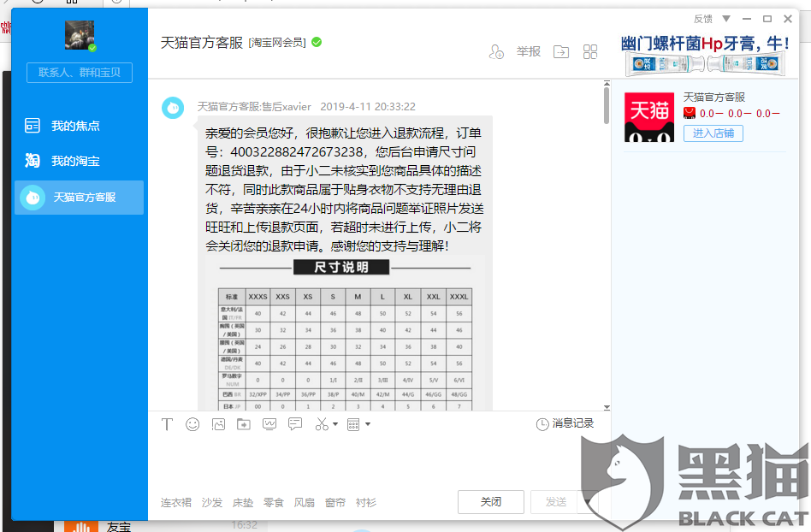Expand the calculator dropdown arrow

368,424
